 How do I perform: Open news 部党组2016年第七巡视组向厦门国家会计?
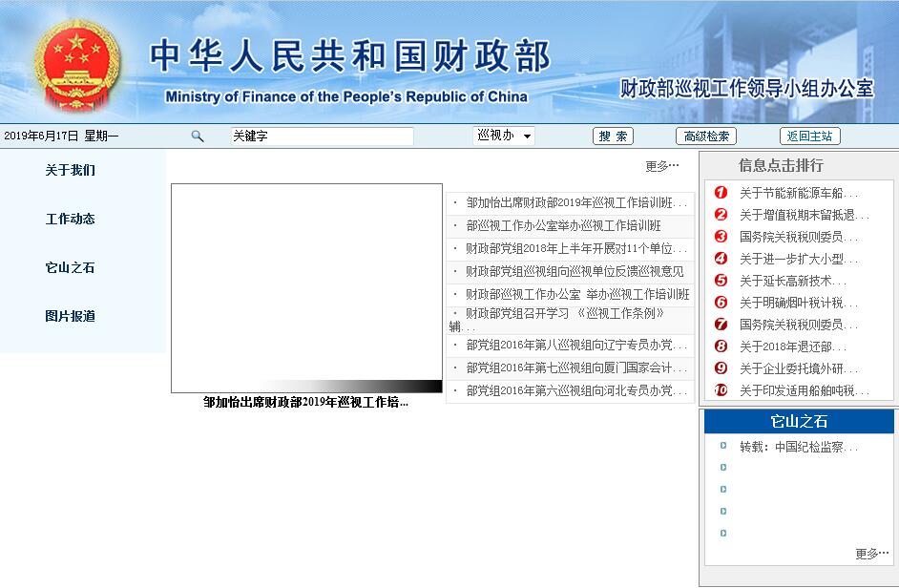(576, 367)
